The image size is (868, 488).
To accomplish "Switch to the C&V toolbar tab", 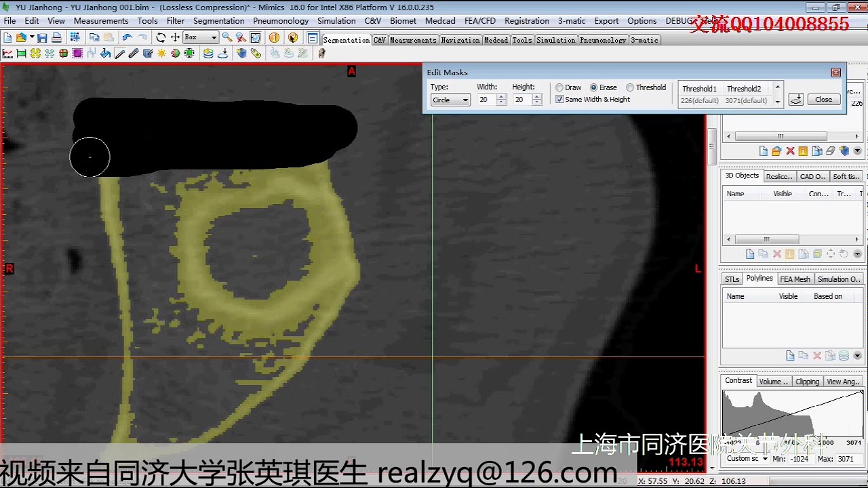I will 379,40.
